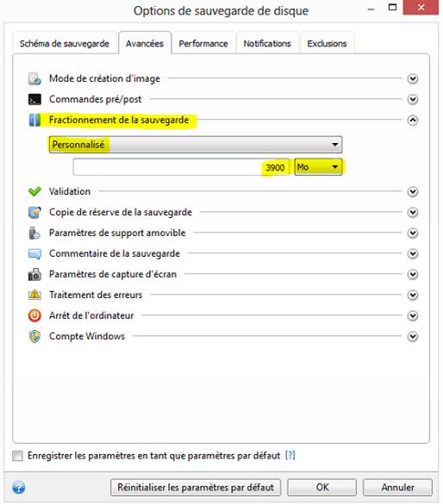Click the camera icon for Paramètres de capture d'écran

pyautogui.click(x=34, y=275)
